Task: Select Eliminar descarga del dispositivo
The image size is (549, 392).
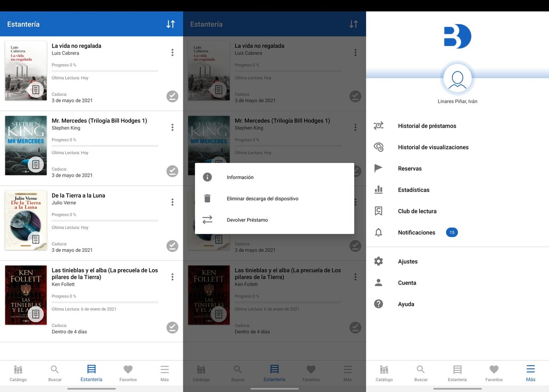Action: tap(263, 198)
